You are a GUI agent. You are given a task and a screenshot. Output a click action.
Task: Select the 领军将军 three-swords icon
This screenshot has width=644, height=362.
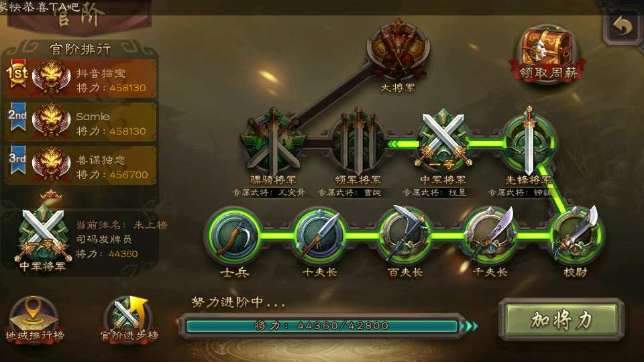click(x=358, y=140)
